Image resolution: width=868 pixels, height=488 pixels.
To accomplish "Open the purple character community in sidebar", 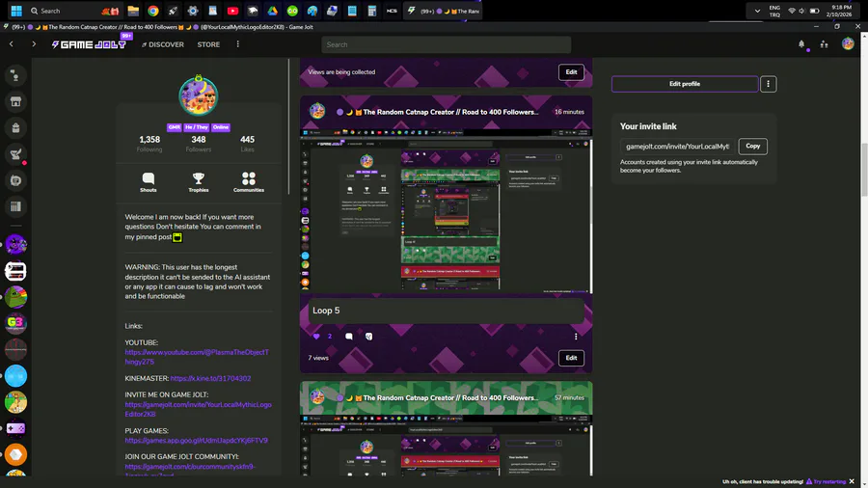I will click(15, 245).
